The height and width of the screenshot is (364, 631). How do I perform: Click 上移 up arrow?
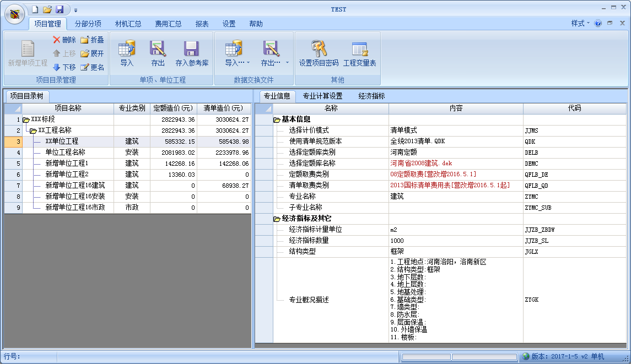click(56, 53)
